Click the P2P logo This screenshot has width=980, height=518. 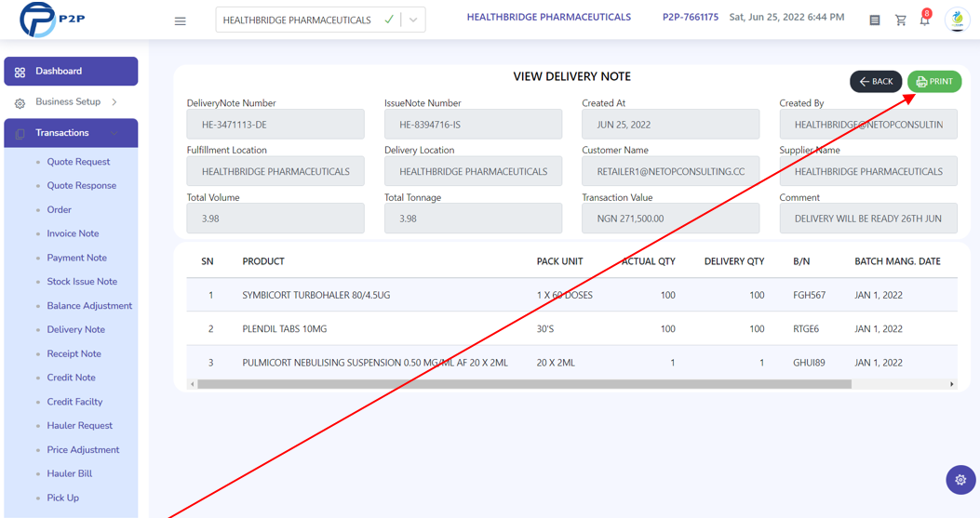coord(52,20)
